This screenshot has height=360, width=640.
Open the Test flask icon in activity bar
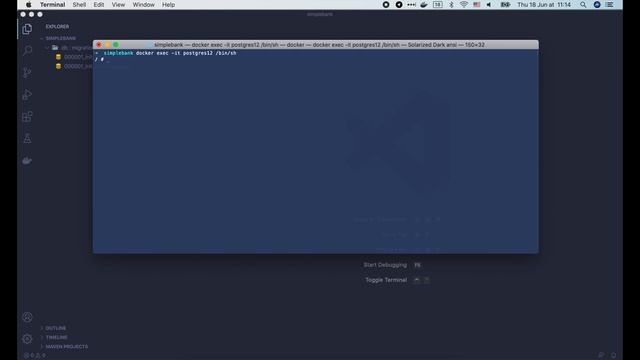(x=27, y=138)
